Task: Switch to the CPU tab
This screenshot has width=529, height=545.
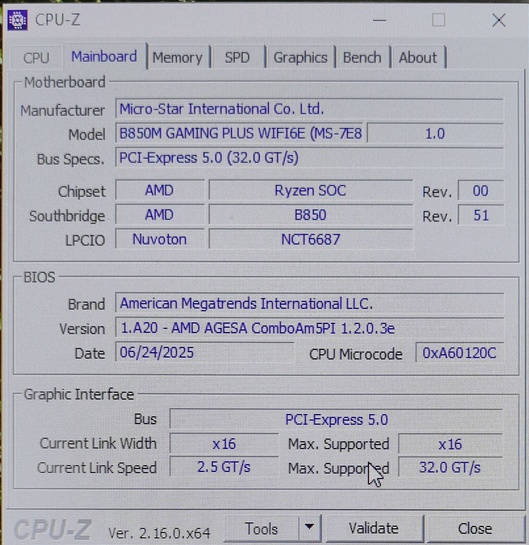Action: tap(36, 57)
